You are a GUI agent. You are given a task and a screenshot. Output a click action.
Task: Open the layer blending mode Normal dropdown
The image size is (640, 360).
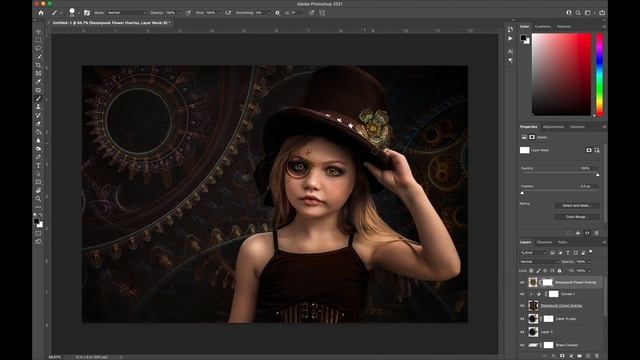tap(539, 262)
